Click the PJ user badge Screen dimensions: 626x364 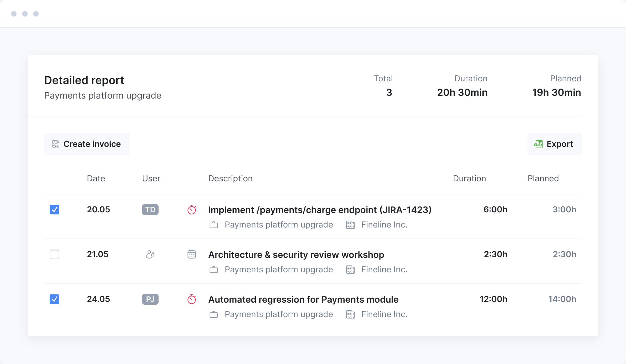150,299
